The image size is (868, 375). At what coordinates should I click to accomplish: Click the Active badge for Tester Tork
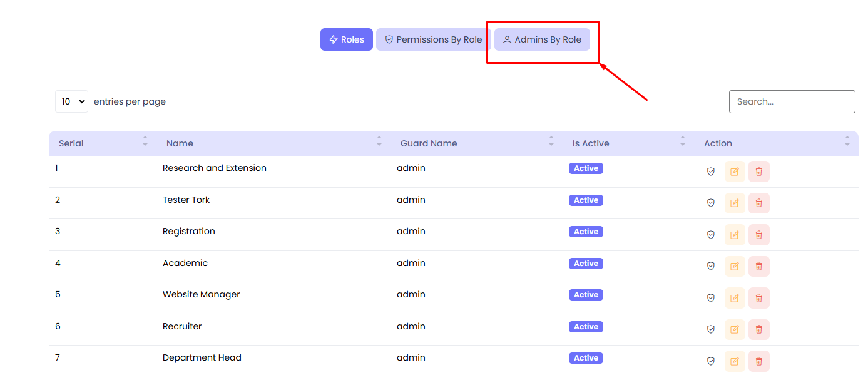click(x=586, y=200)
